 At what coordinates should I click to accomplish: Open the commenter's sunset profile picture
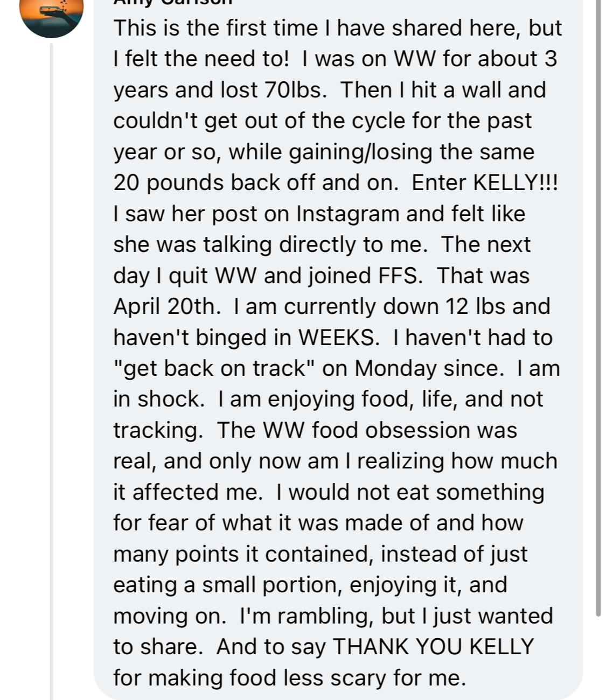tap(52, 15)
